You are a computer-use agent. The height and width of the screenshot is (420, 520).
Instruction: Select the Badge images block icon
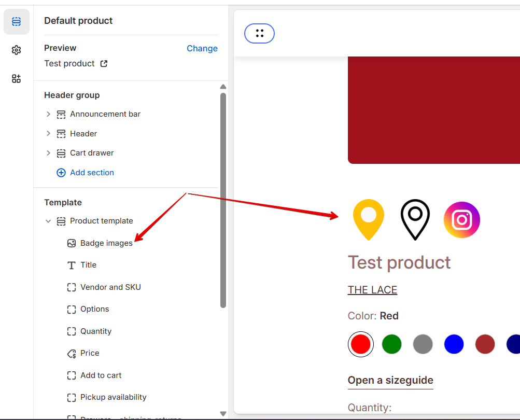coord(72,243)
